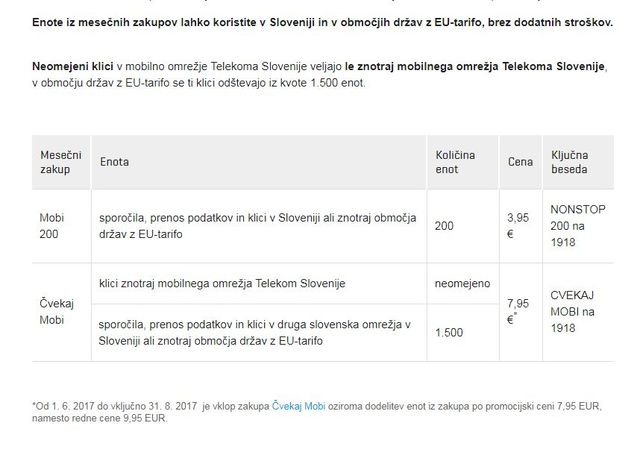Select the Mobi 200 row name cell

[61, 226]
